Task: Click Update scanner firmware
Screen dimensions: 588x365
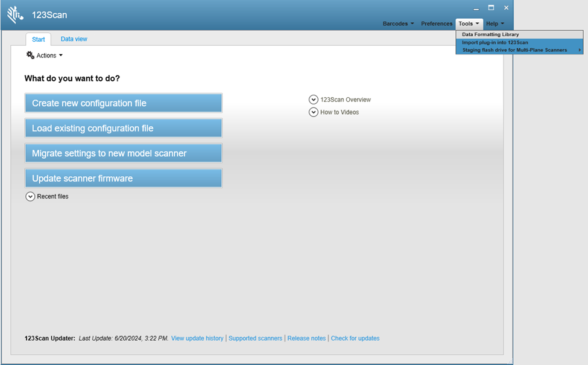Action: point(123,177)
